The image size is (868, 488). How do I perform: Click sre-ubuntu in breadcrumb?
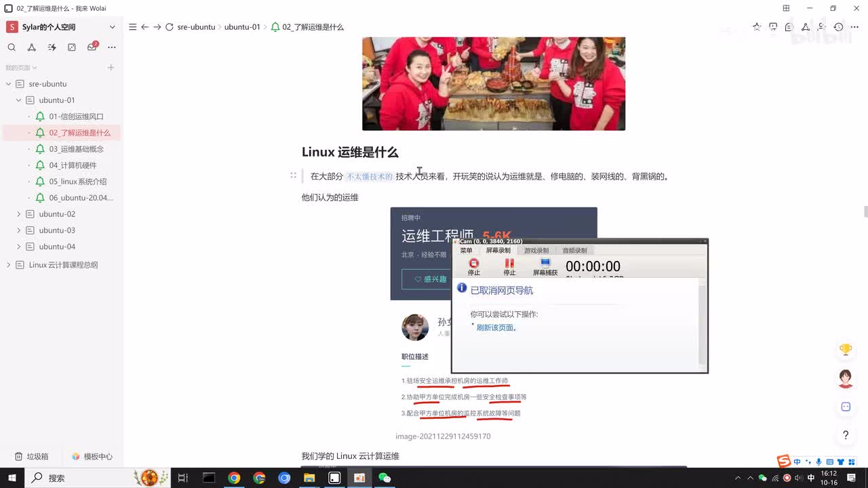196,27
